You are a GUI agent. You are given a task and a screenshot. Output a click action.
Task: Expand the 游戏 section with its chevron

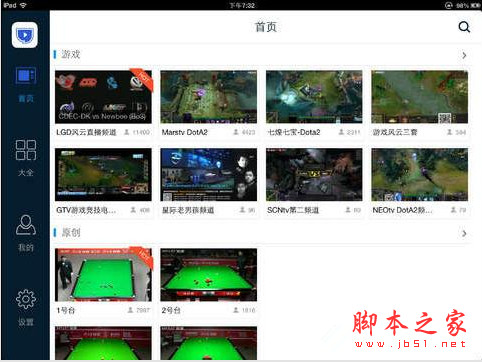(x=464, y=55)
